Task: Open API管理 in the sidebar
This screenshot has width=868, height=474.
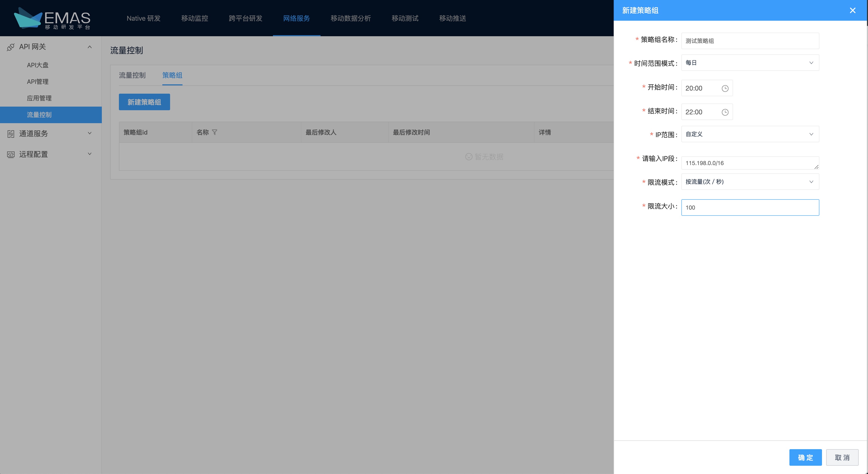Action: click(x=38, y=82)
